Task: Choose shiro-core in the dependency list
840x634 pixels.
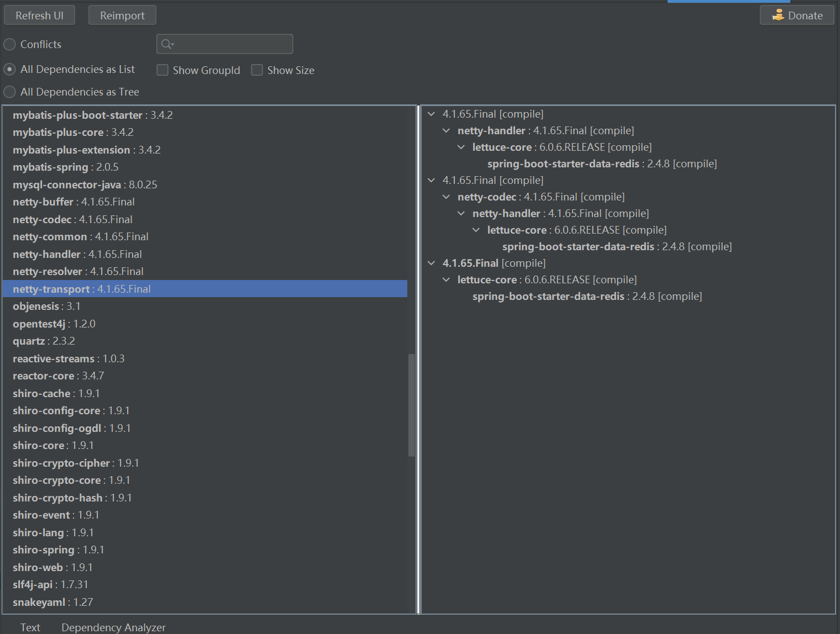Action: pyautogui.click(x=205, y=446)
